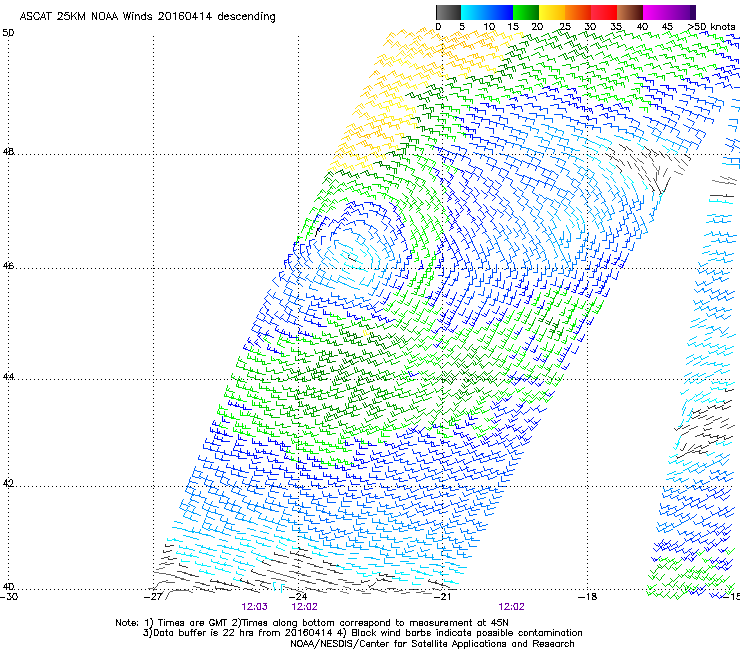Click the latitude label '50'
Viewport: 740px width, 650px height.
pyautogui.click(x=8, y=33)
